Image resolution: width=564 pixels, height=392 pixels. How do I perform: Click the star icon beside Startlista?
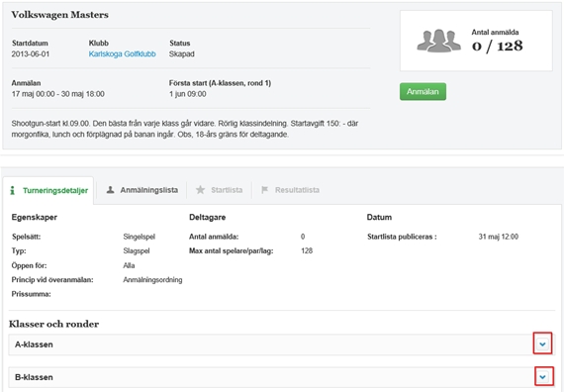pyautogui.click(x=200, y=190)
